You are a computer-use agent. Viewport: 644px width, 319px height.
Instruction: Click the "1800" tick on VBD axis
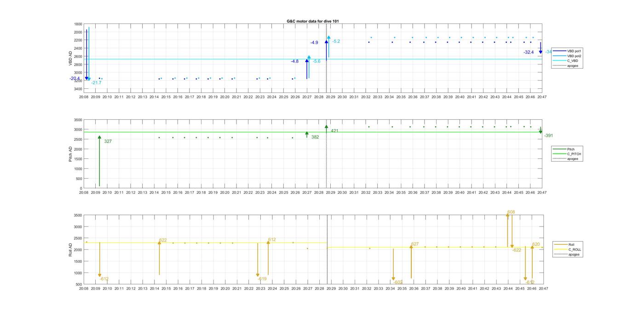pyautogui.click(x=78, y=24)
